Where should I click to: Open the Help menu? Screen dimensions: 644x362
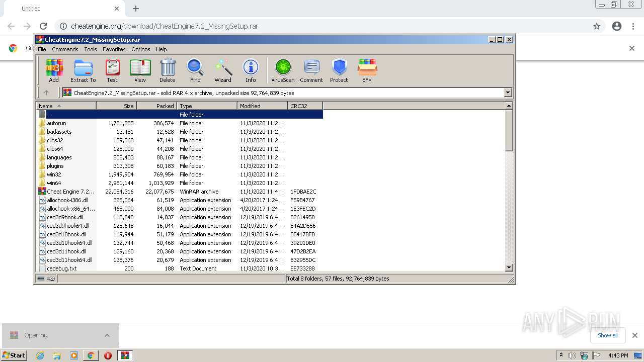tap(161, 49)
